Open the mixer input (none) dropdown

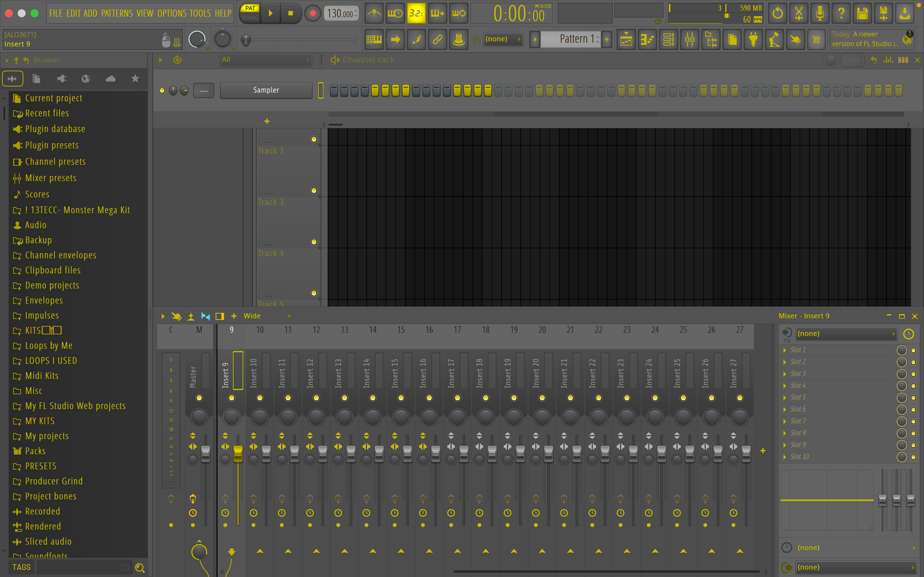(846, 334)
